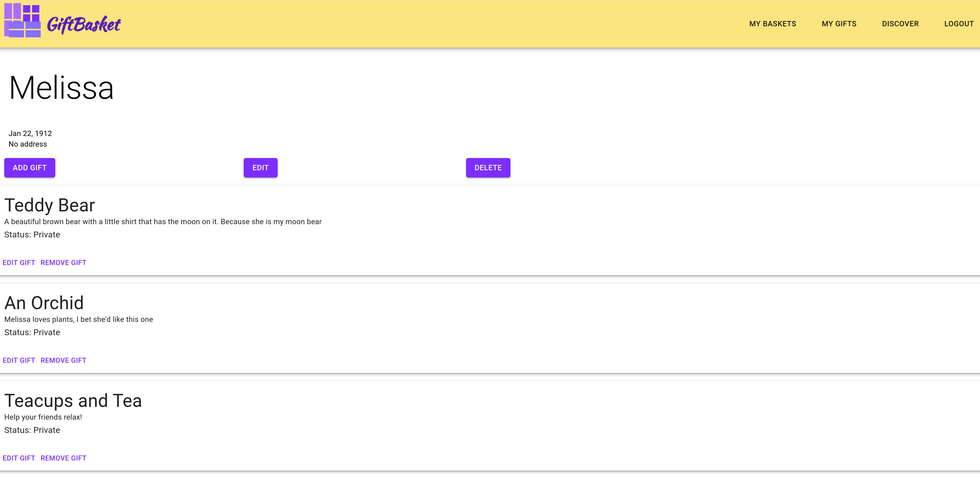Image resolution: width=980 pixels, height=477 pixels.
Task: Edit the Teddy Bear gift
Action: pyautogui.click(x=19, y=263)
